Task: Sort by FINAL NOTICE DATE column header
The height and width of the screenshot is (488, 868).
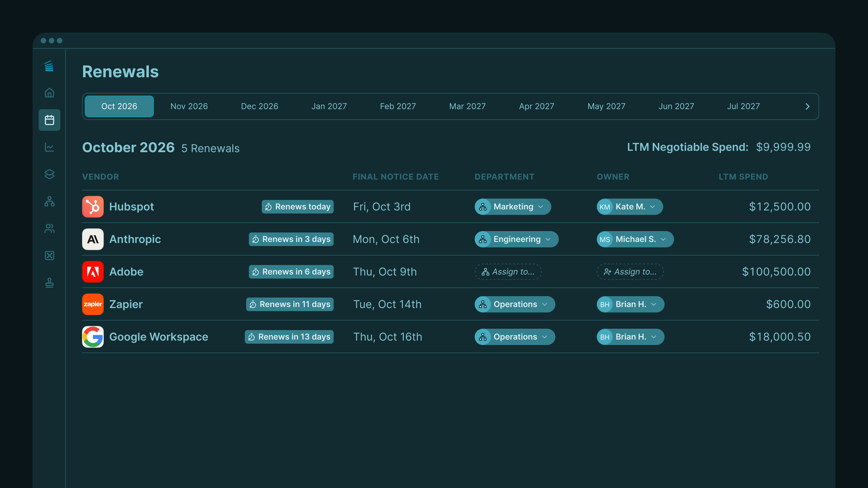Action: tap(396, 177)
